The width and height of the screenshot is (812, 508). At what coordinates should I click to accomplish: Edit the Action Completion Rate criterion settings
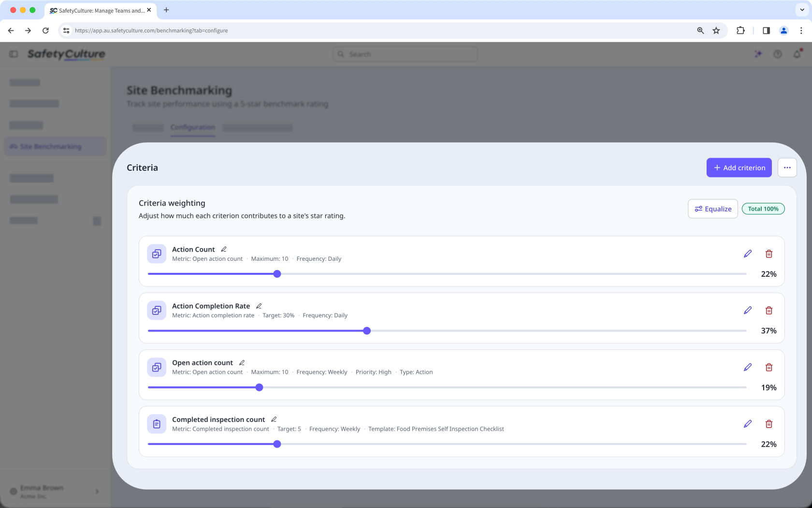point(747,310)
